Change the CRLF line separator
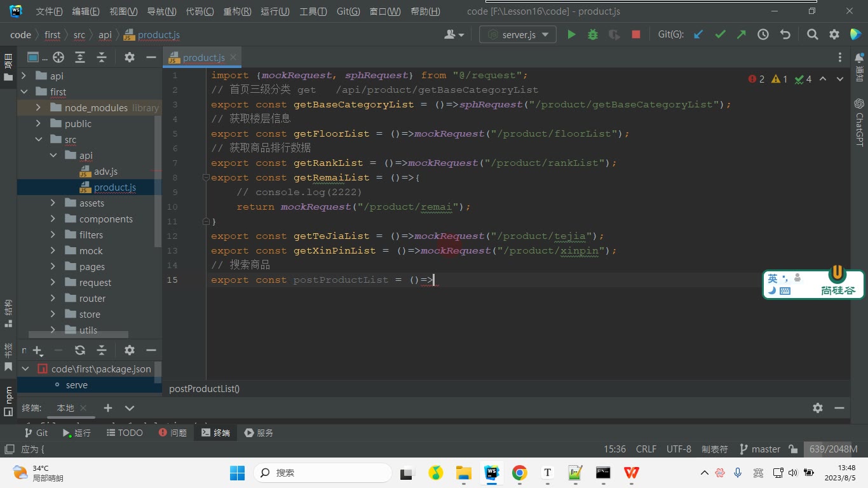 click(x=646, y=449)
